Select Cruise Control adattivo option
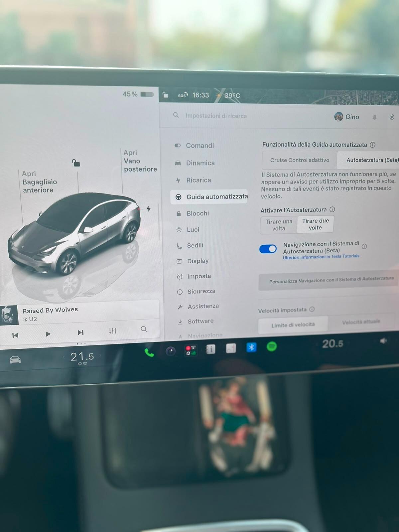Viewport: 399px width, 532px height. (x=300, y=160)
